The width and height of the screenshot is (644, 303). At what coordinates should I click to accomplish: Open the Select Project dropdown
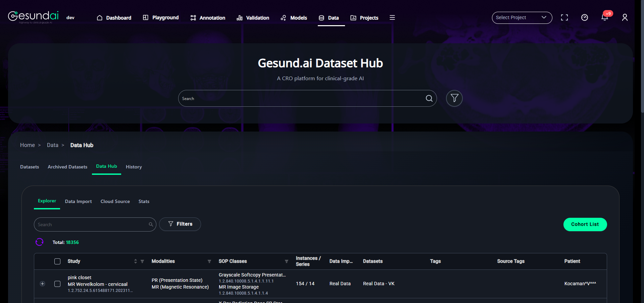click(x=522, y=17)
